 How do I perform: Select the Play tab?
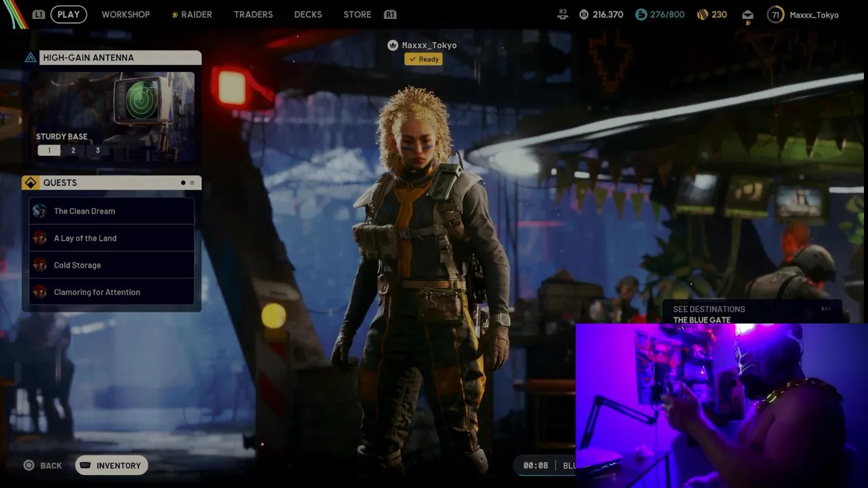pyautogui.click(x=68, y=14)
